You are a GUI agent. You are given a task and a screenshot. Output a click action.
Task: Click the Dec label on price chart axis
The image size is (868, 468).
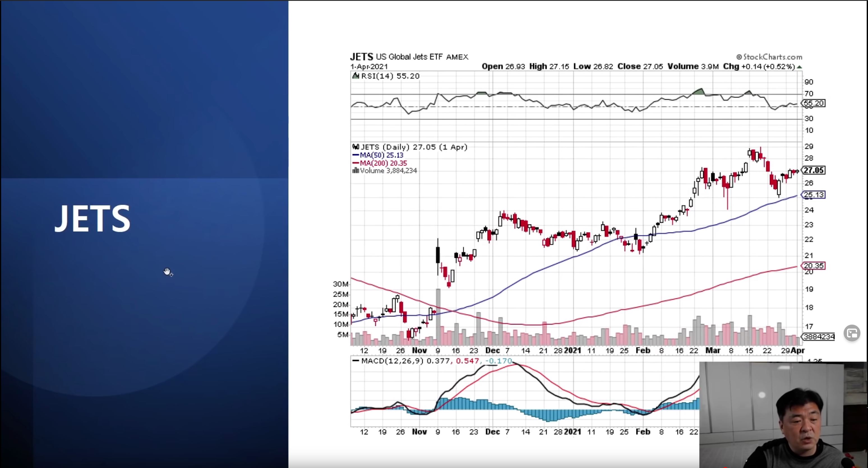tap(492, 350)
